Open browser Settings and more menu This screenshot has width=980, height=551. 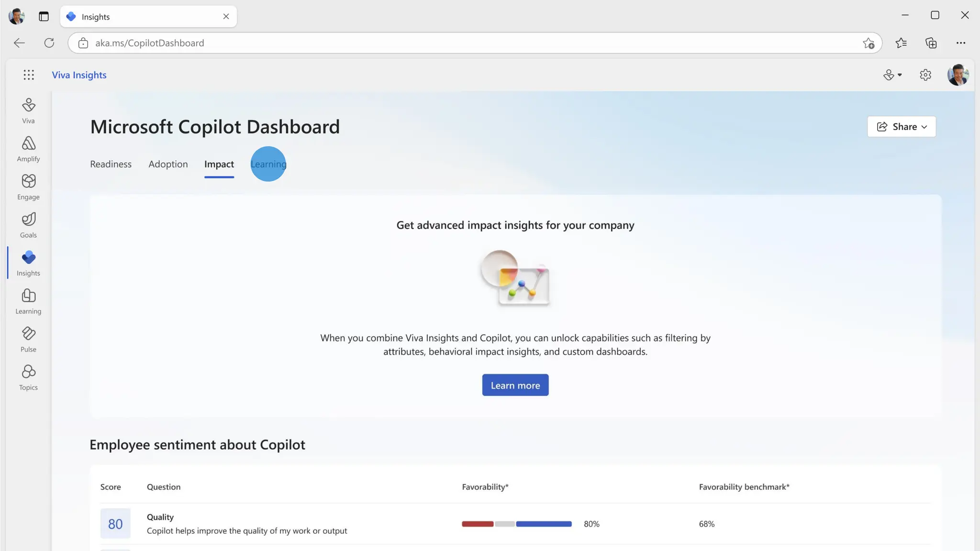960,43
